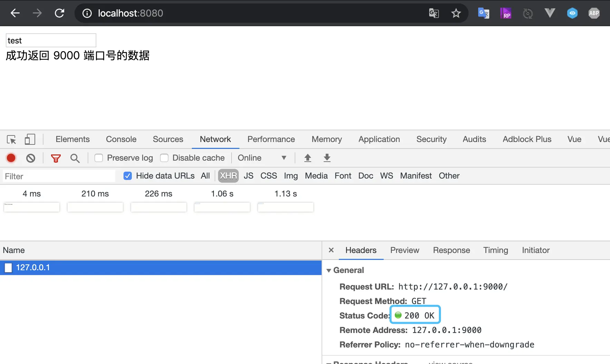
Task: Select the Network tab
Action: click(x=215, y=139)
